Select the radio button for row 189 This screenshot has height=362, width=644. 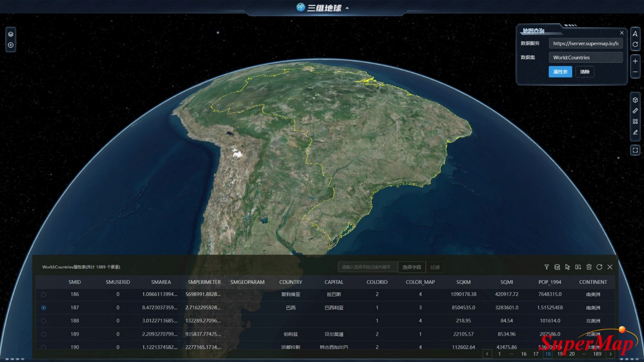(x=44, y=334)
